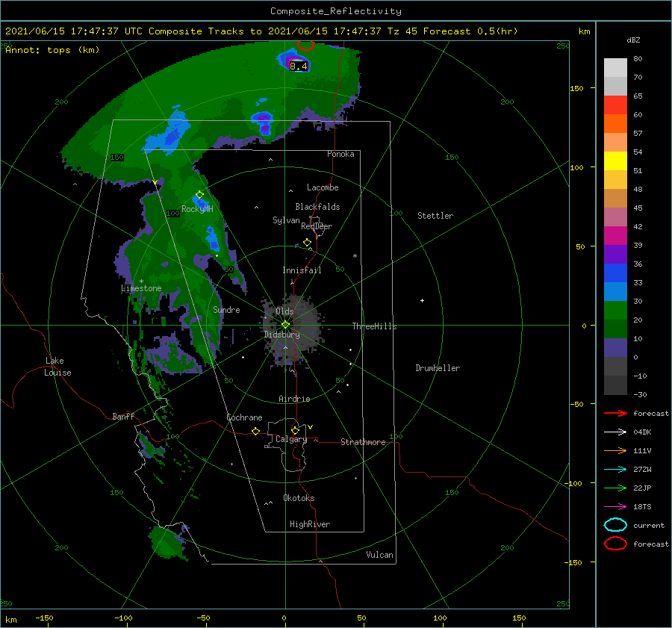The image size is (672, 628).
Task: Pick the slate purple 0–10 dBZ swatch
Action: [x=615, y=348]
